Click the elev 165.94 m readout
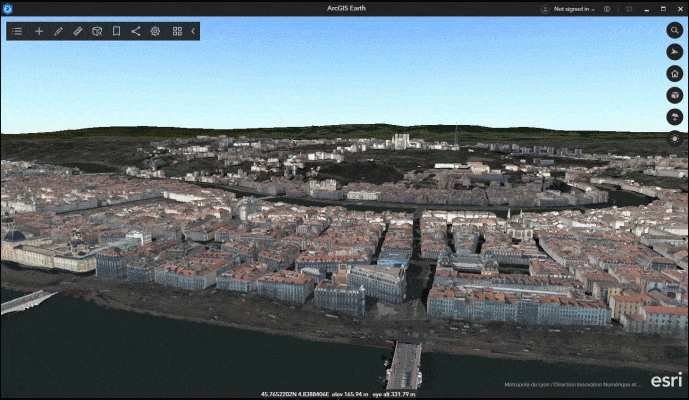Screen dimensions: 689x400 point(350,394)
